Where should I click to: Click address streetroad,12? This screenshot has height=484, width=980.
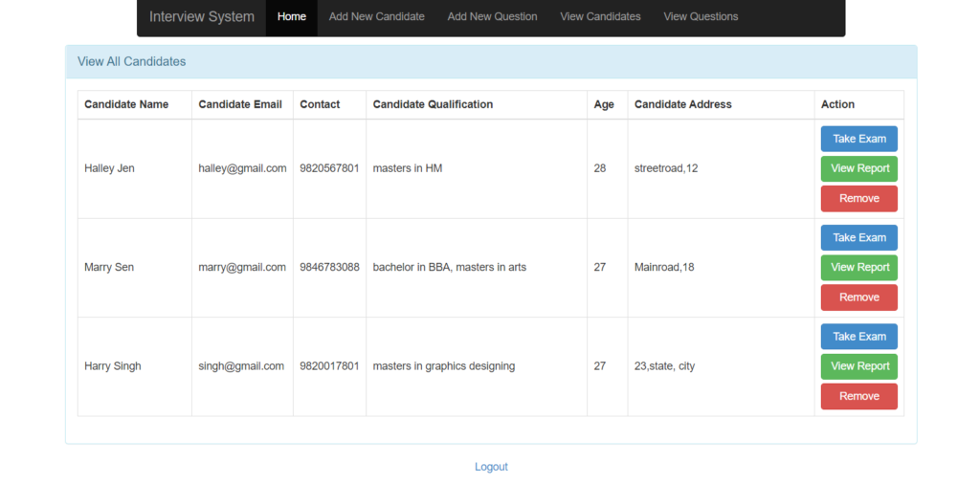pos(666,168)
